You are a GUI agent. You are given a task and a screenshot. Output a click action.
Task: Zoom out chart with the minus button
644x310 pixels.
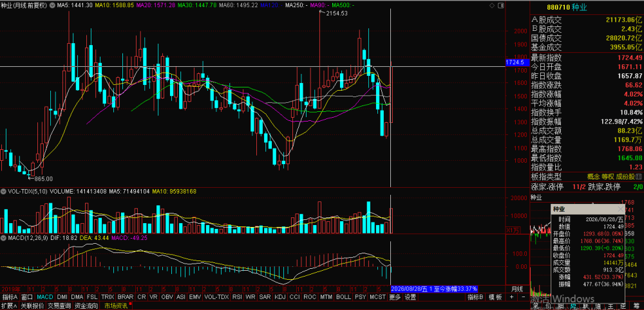coord(522,297)
